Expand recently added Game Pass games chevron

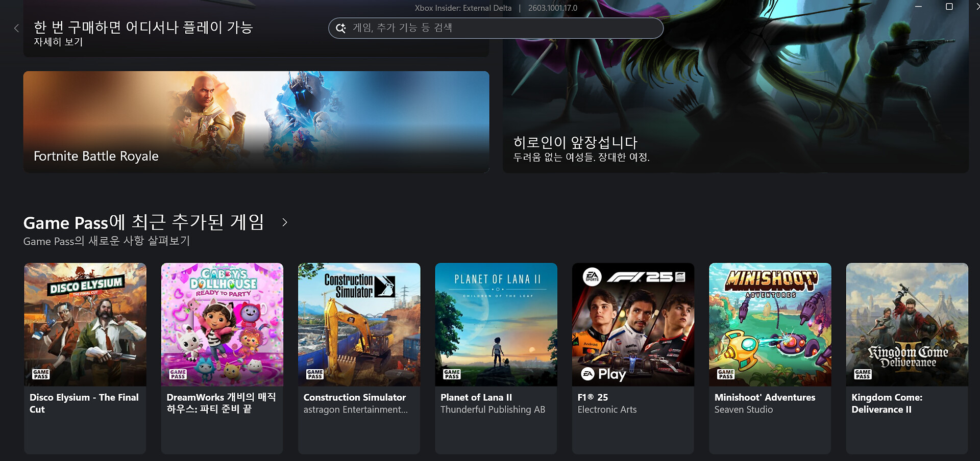click(x=285, y=222)
